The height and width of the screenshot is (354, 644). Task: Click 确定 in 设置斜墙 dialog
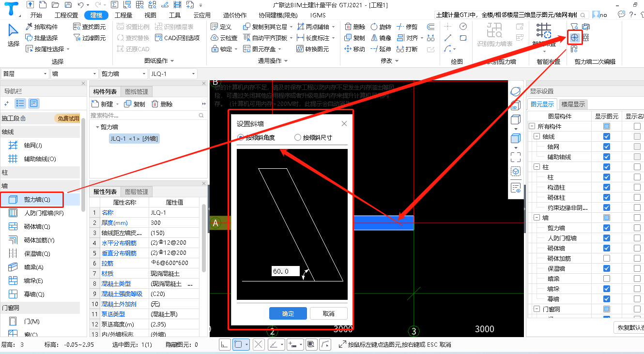pyautogui.click(x=288, y=313)
